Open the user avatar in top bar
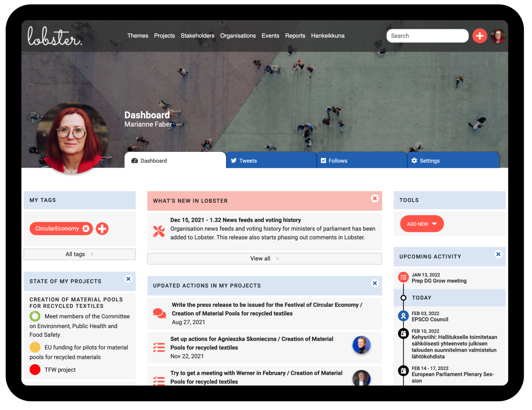532x410 pixels. [498, 36]
